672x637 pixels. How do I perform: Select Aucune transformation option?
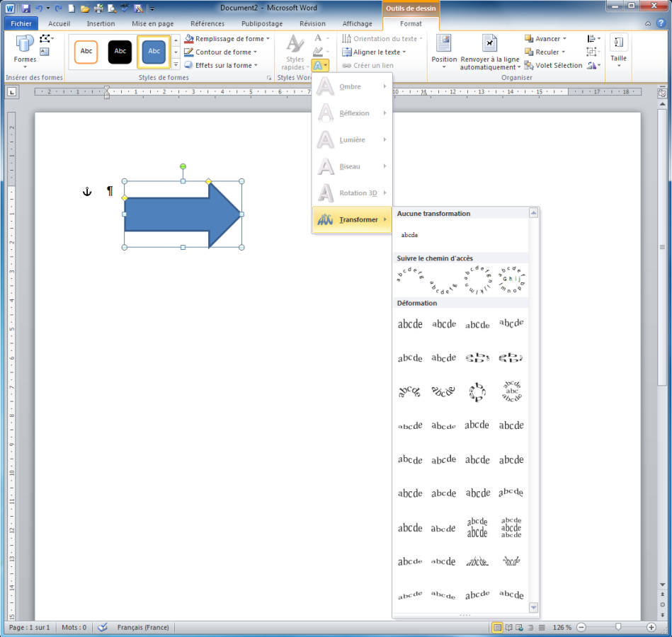coord(410,234)
